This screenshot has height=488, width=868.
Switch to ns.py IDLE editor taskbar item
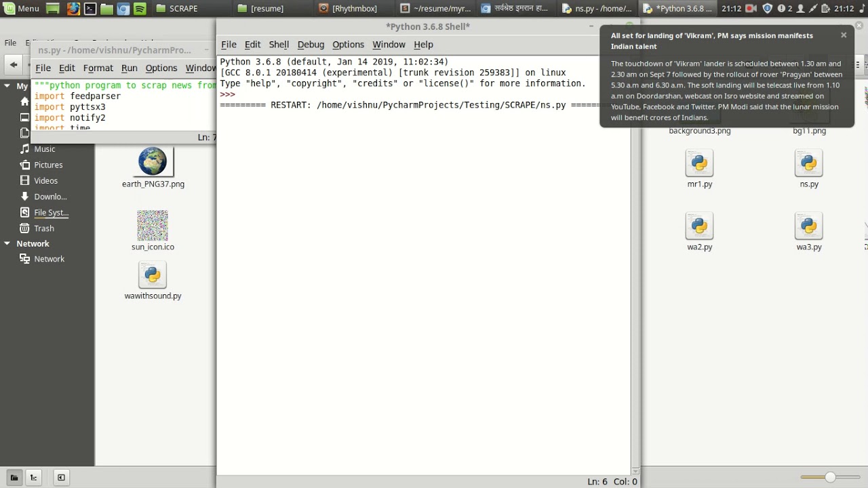[597, 8]
